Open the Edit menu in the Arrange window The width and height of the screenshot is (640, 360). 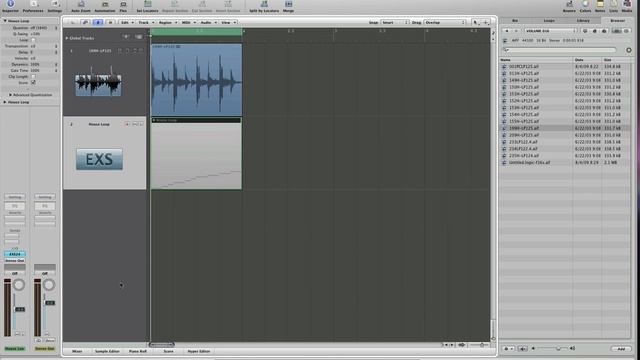pyautogui.click(x=127, y=22)
